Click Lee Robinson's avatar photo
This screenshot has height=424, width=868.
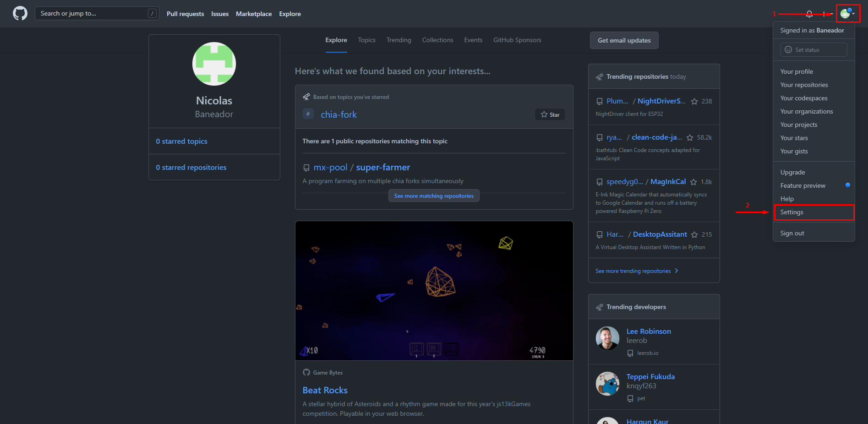coord(607,338)
